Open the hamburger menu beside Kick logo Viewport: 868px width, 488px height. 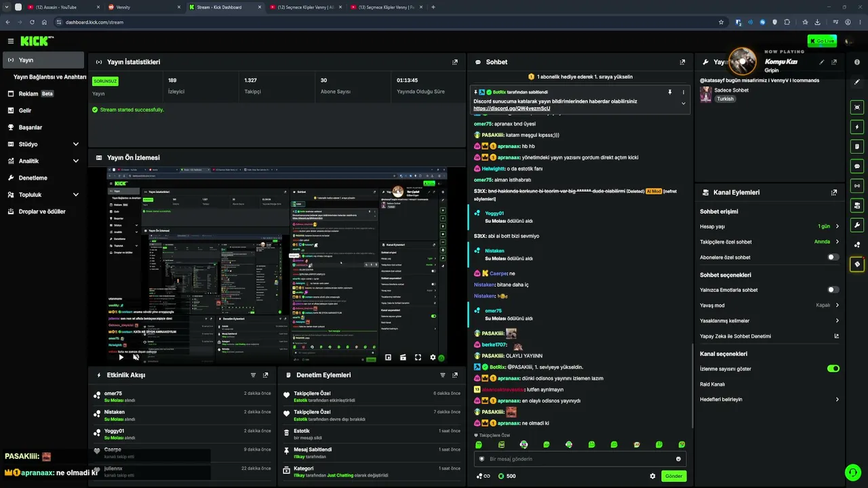pyautogui.click(x=10, y=41)
